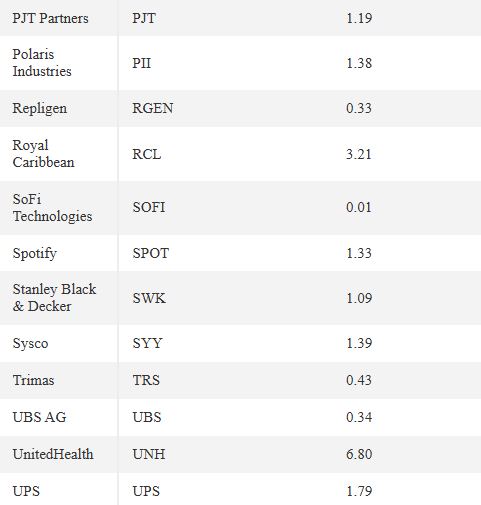Click the RCL ticker symbol
Viewport: 481px width, 505px height.
147,154
